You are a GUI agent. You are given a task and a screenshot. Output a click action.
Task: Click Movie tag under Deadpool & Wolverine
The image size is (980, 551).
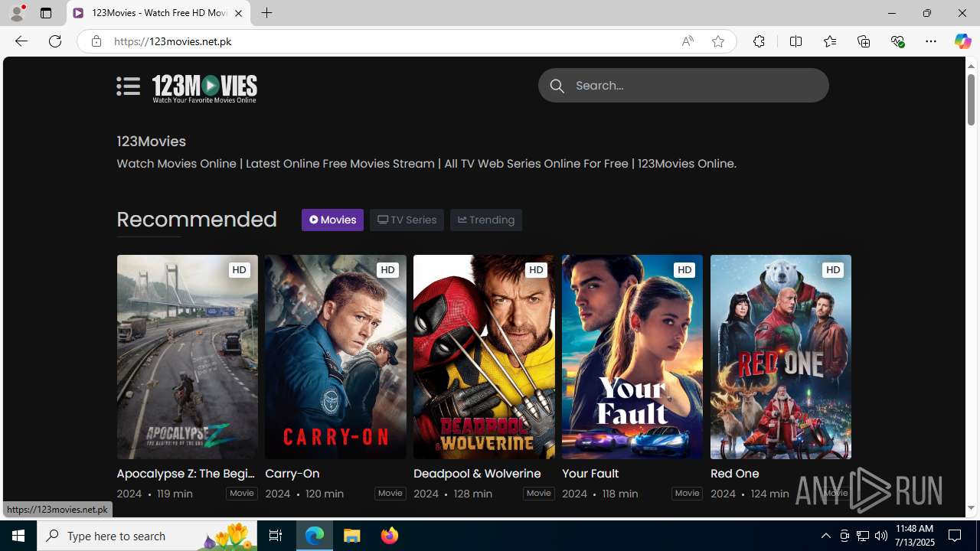pyautogui.click(x=539, y=494)
